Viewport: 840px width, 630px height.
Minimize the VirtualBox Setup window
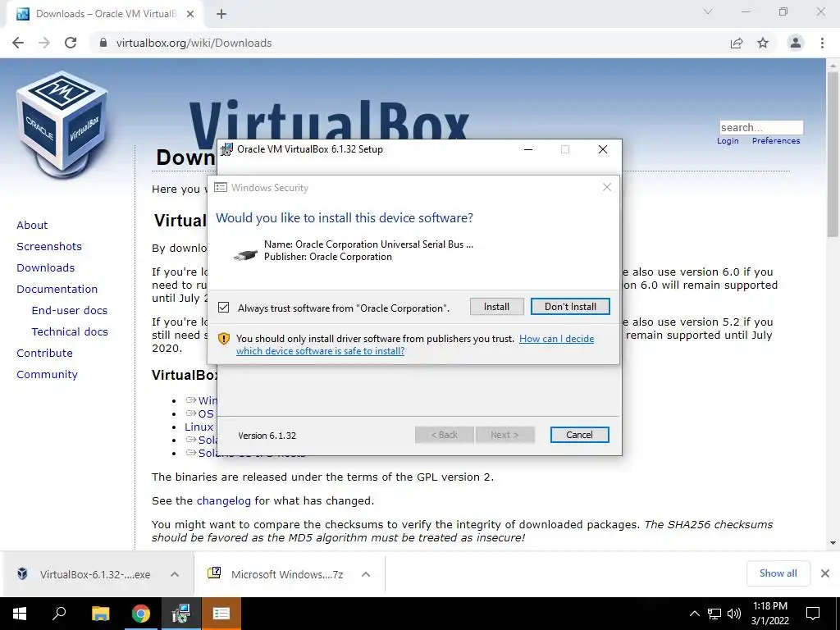(528, 149)
